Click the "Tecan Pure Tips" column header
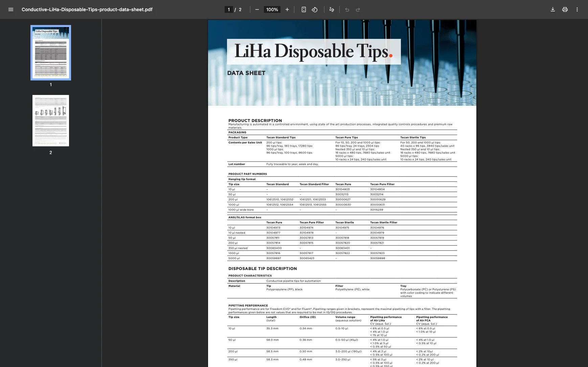The width and height of the screenshot is (588, 367). (346, 138)
